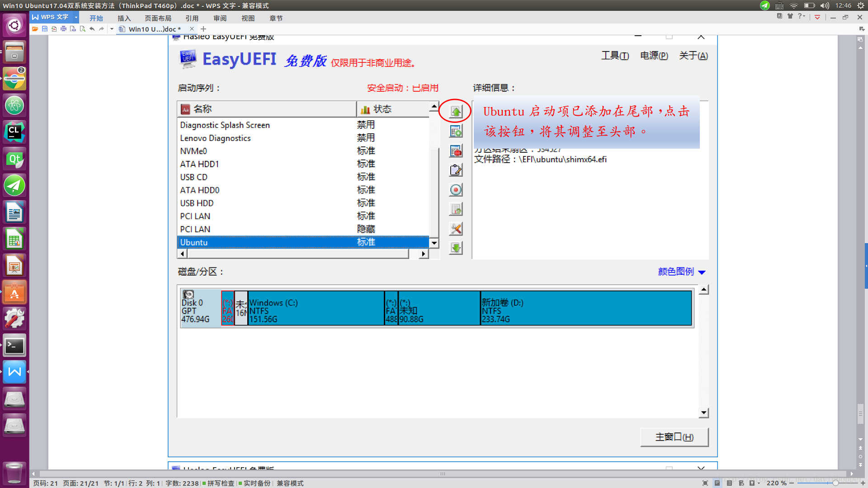Click the 状态 column header

point(392,109)
